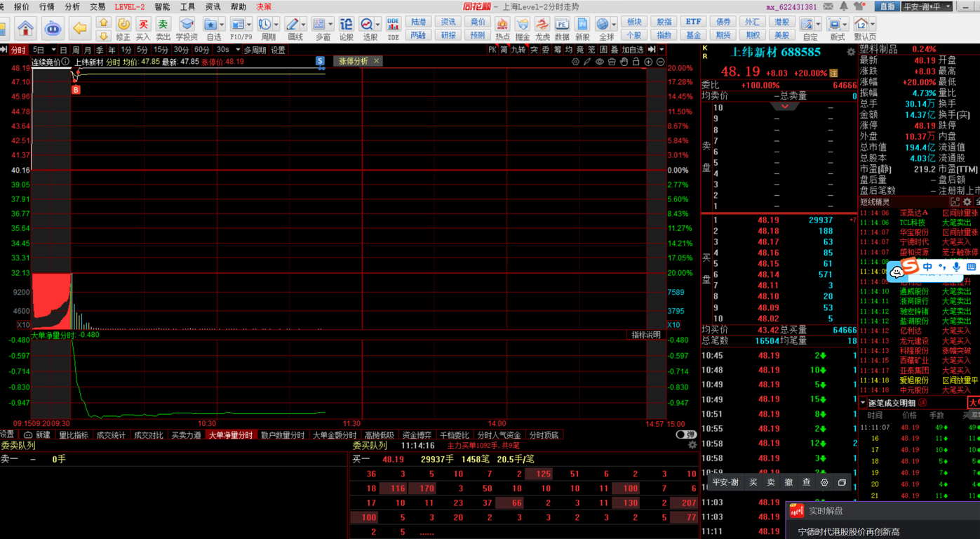Open the notification bell icon

click(x=844, y=6)
